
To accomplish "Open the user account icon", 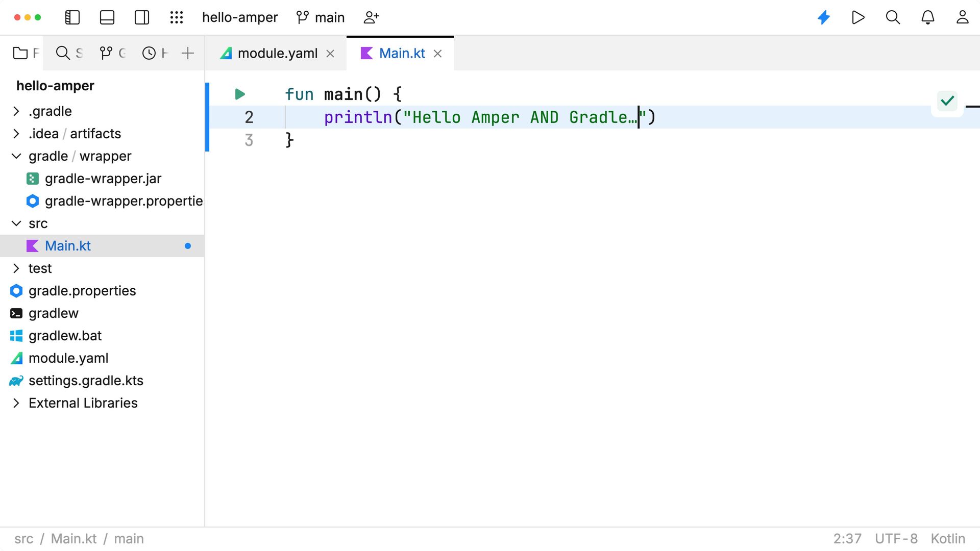I will 962,17.
